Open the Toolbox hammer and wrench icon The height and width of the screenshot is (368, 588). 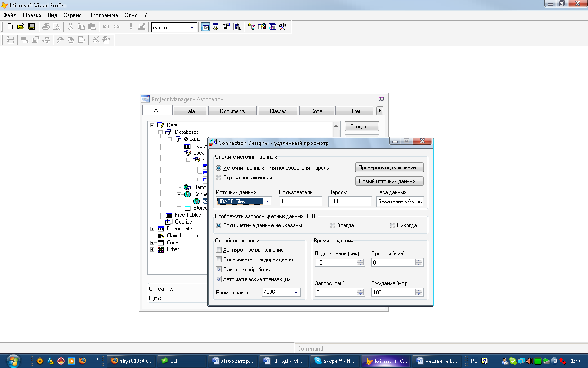pyautogui.click(x=283, y=27)
